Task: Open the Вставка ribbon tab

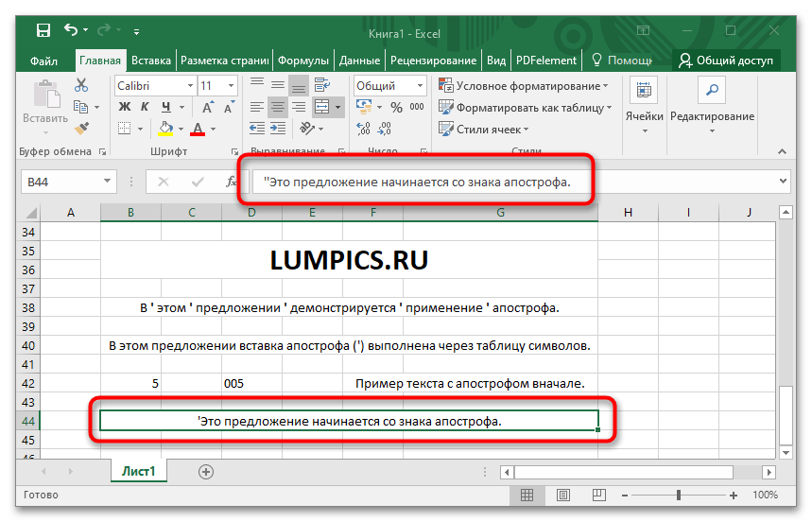Action: click(x=151, y=61)
